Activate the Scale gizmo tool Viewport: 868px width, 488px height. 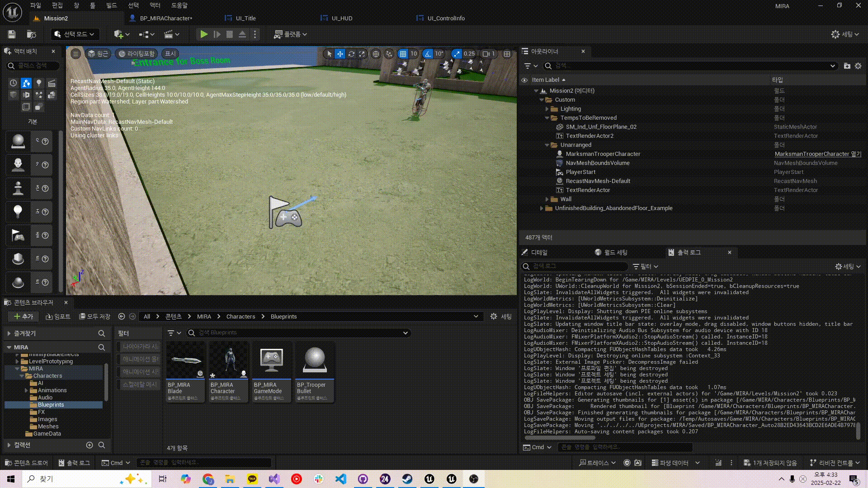click(362, 54)
